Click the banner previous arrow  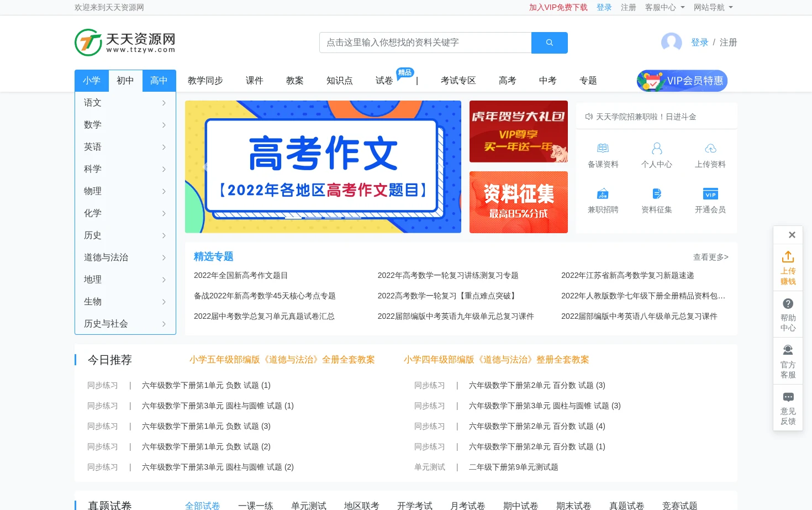click(x=205, y=166)
